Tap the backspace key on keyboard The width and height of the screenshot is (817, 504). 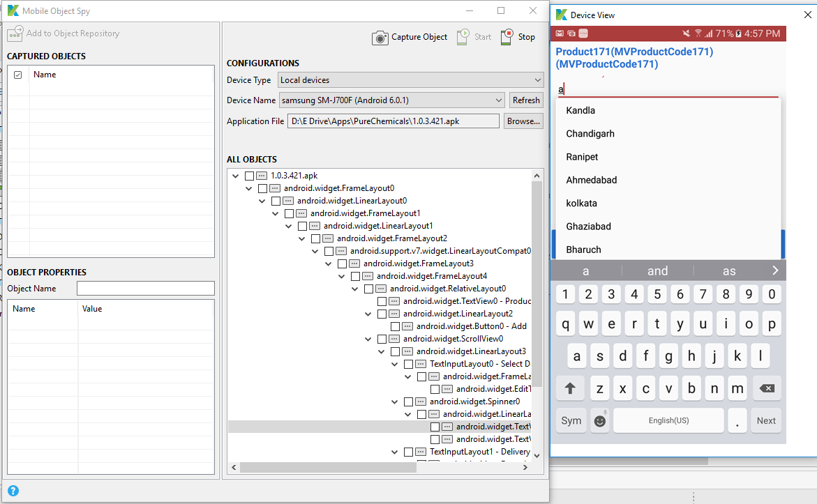click(x=766, y=388)
